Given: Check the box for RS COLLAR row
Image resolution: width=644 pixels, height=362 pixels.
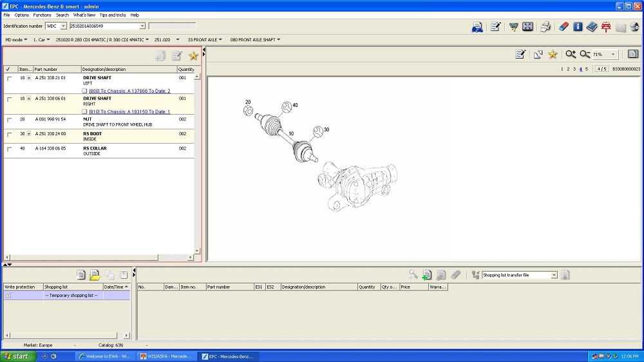Looking at the screenshot, I should 10,149.
